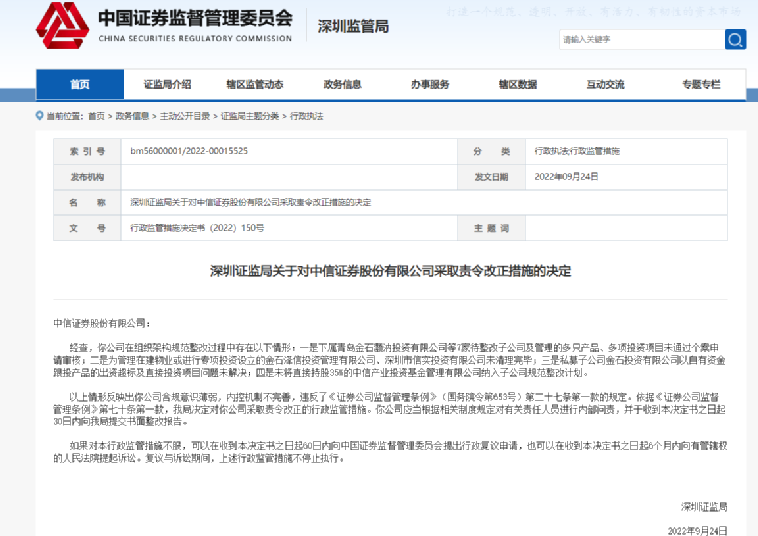This screenshot has width=758, height=536.
Task: Click the 发布机构 label cell
Action: tap(87, 177)
